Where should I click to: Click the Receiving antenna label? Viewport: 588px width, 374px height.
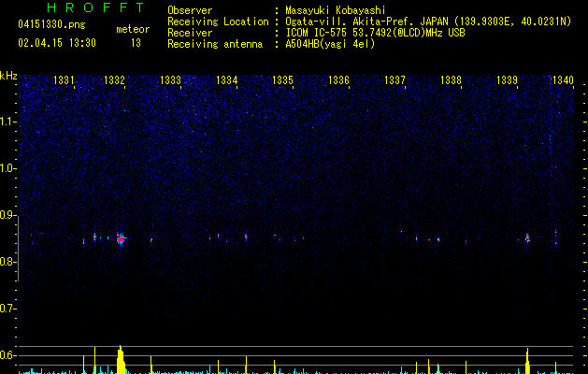point(215,44)
